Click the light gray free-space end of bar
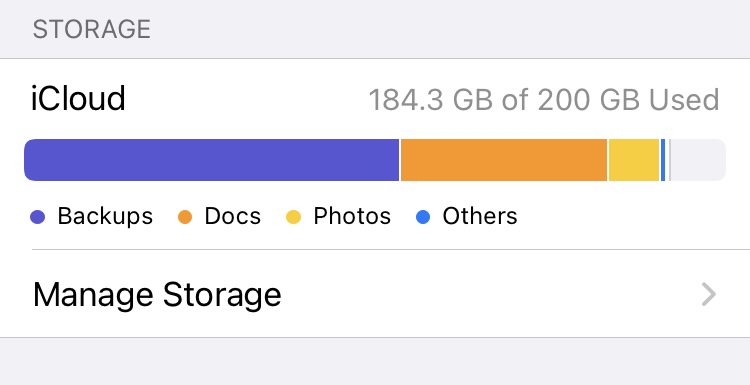This screenshot has height=385, width=750. pyautogui.click(x=698, y=160)
